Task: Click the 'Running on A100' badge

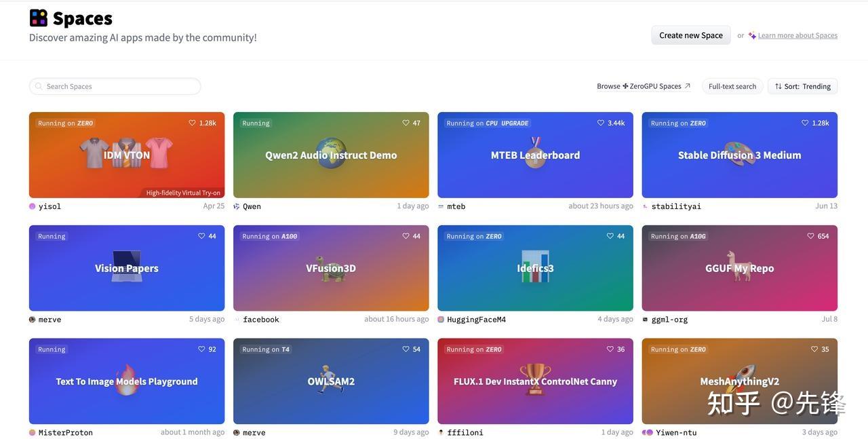Action: click(x=270, y=236)
